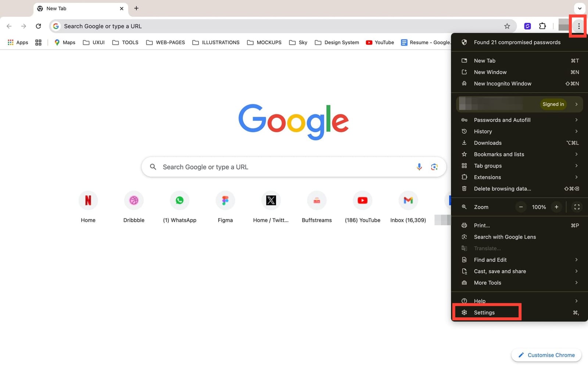
Task: Click the zoom plus control in the menu
Action: 556,207
